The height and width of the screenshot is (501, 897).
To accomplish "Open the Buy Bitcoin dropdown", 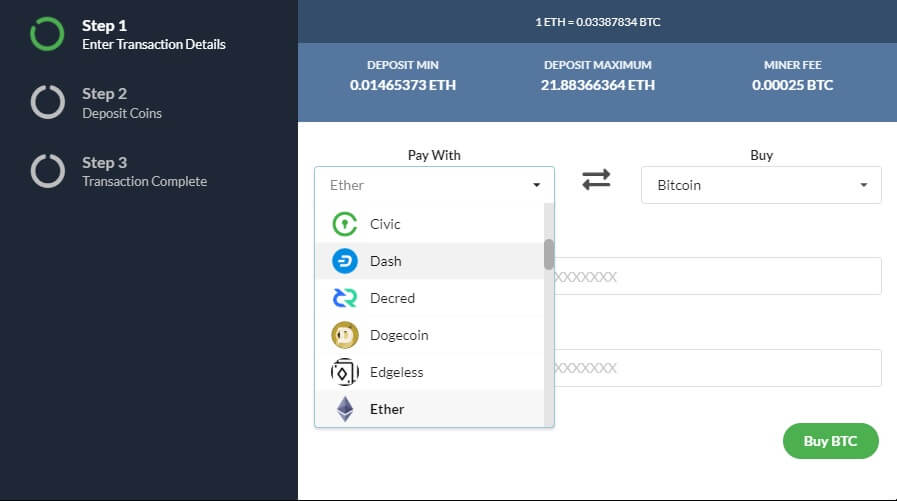I will pyautogui.click(x=761, y=185).
